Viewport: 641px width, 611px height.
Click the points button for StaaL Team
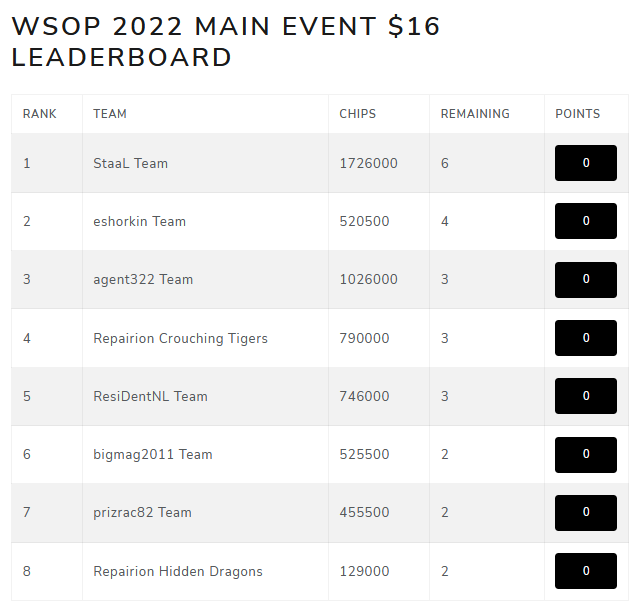click(585, 163)
